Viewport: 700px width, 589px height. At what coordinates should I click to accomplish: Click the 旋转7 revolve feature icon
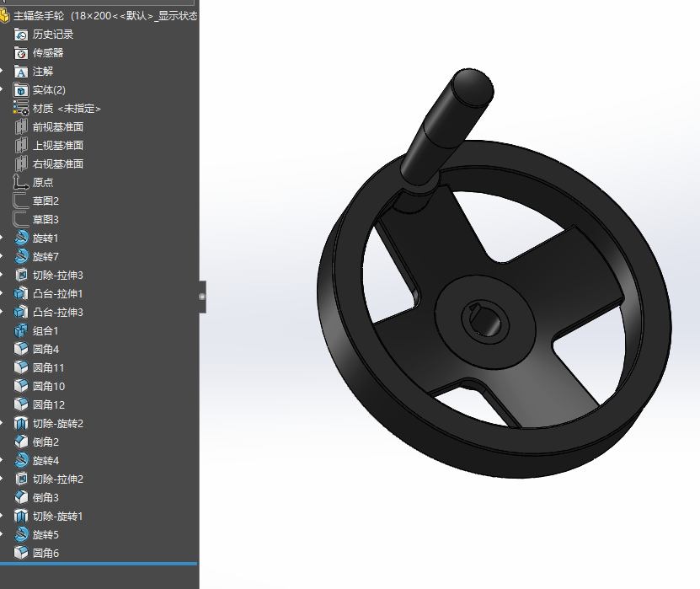point(20,257)
